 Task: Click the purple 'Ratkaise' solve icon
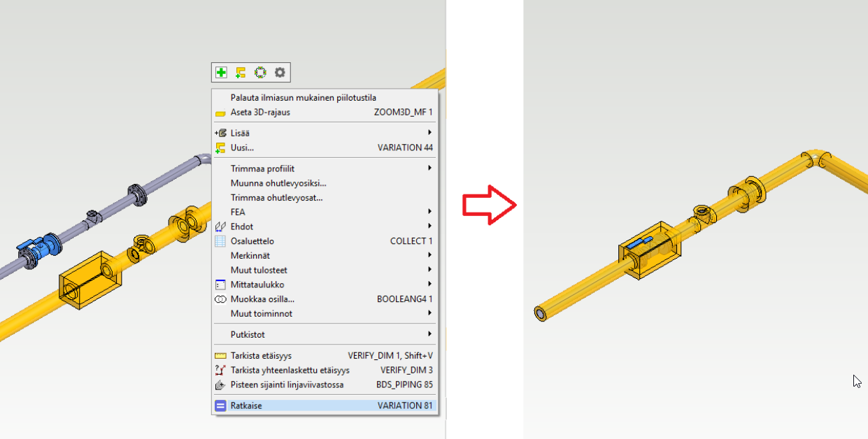coord(220,405)
